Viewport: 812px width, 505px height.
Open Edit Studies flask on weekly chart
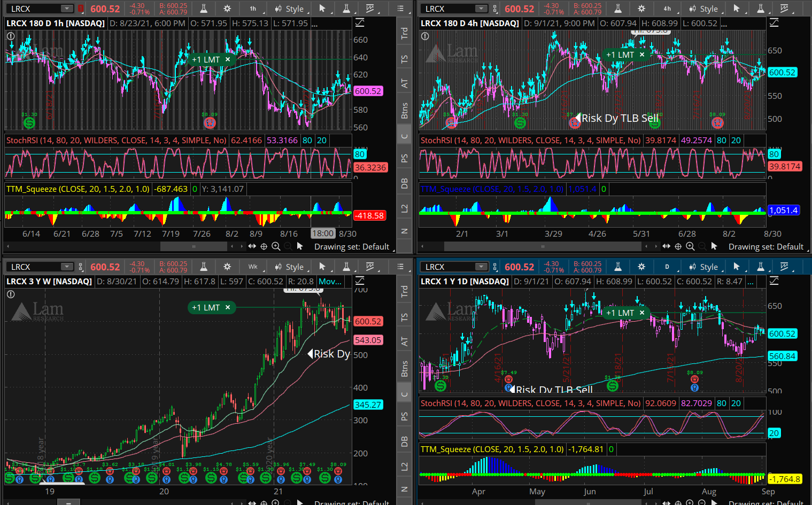pos(204,267)
